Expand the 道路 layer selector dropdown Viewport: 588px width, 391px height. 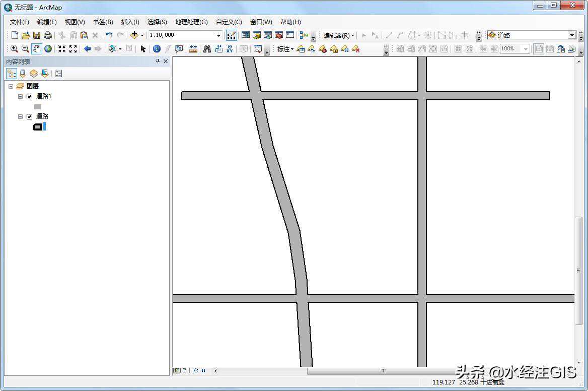pyautogui.click(x=571, y=35)
